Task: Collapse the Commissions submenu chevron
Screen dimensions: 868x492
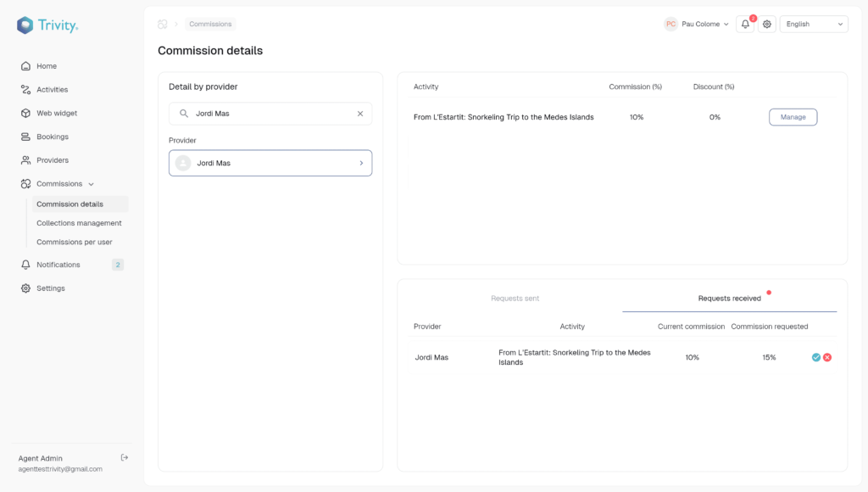Action: tap(92, 184)
